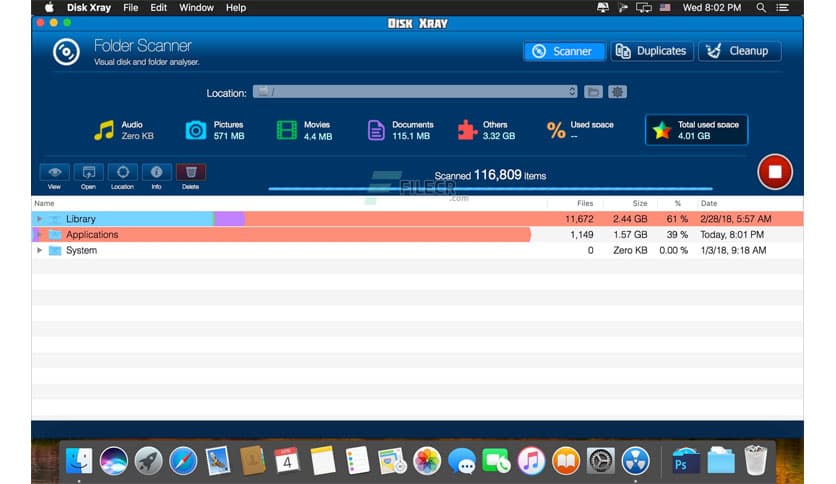The width and height of the screenshot is (836, 484).
Task: Open the Location path dropdown
Action: [x=415, y=92]
